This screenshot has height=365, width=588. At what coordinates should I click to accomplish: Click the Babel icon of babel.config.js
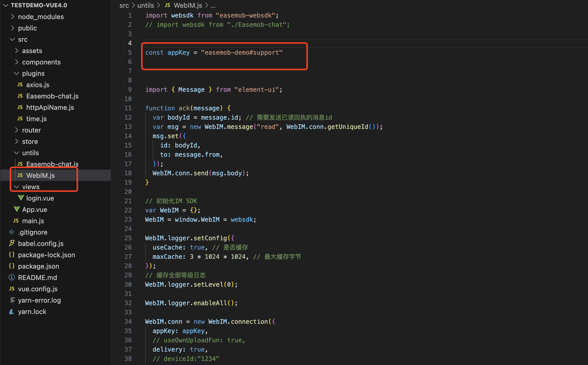[12, 243]
